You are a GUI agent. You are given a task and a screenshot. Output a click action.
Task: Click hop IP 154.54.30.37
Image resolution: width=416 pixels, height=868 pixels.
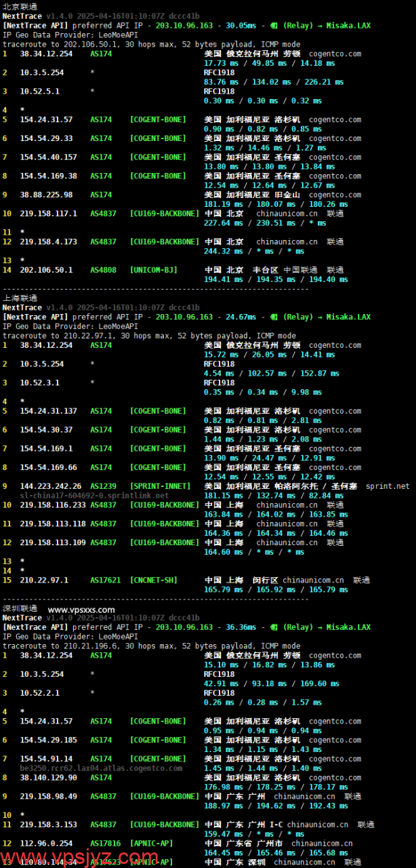(x=46, y=430)
